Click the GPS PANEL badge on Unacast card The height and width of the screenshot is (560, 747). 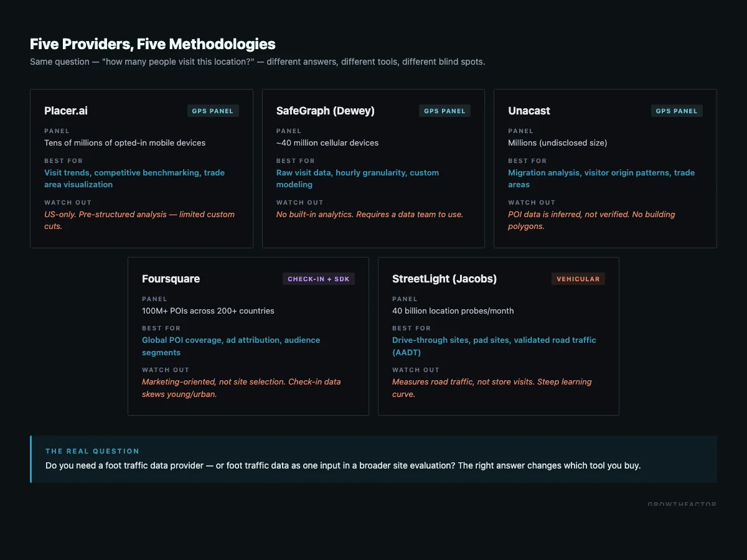tap(677, 111)
